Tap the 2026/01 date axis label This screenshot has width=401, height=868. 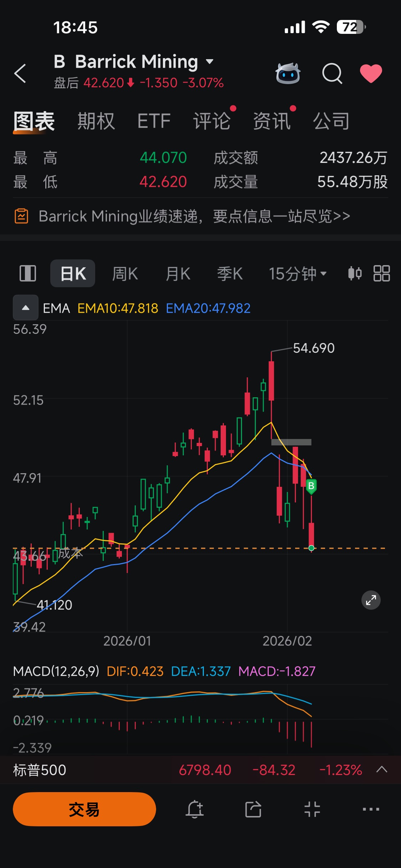(127, 641)
